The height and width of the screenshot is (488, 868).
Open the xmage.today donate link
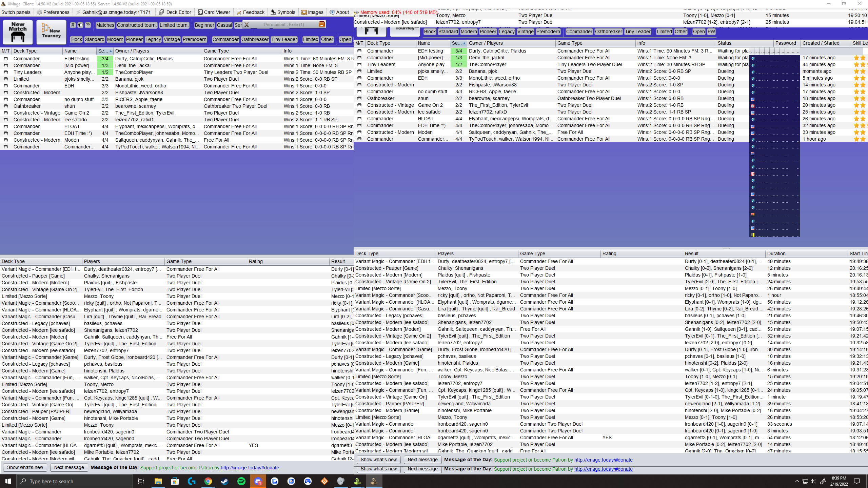250,468
